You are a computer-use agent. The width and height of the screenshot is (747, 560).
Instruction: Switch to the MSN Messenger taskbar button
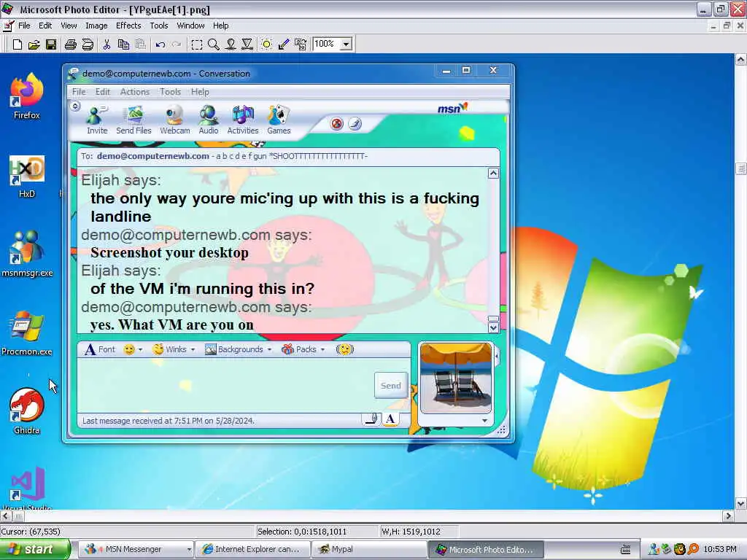click(x=135, y=550)
